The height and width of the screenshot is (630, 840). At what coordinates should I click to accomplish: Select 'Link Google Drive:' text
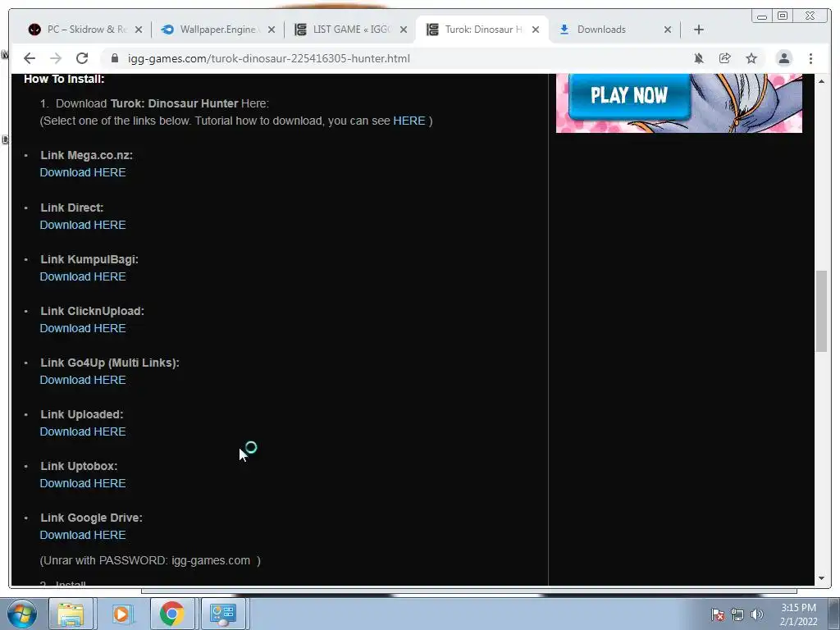tap(91, 518)
